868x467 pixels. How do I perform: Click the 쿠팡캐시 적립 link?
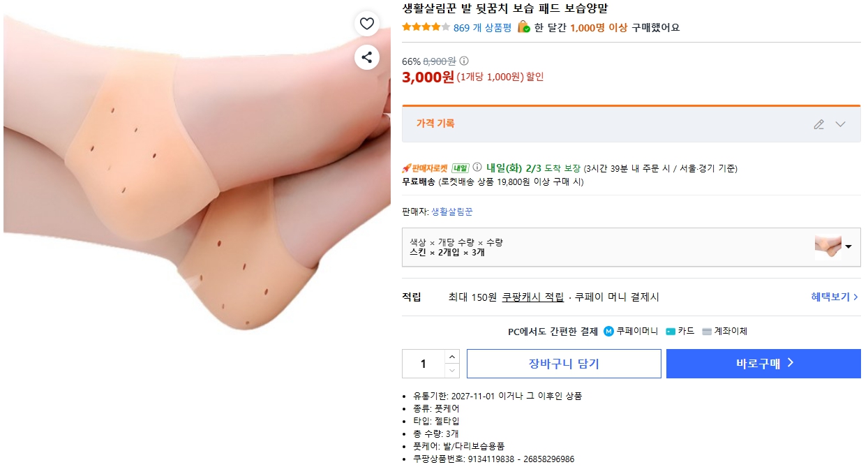(x=532, y=297)
